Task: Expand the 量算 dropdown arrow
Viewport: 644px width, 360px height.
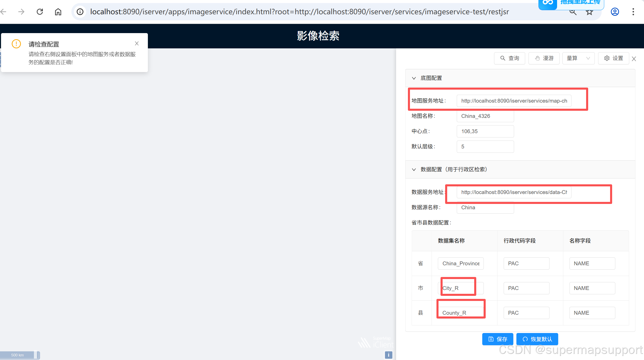Action: [x=588, y=58]
